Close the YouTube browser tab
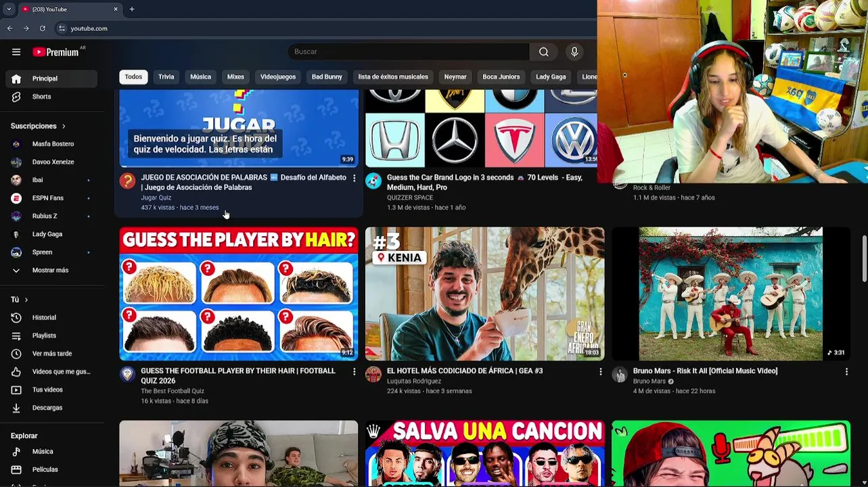This screenshot has width=868, height=487. 116,9
